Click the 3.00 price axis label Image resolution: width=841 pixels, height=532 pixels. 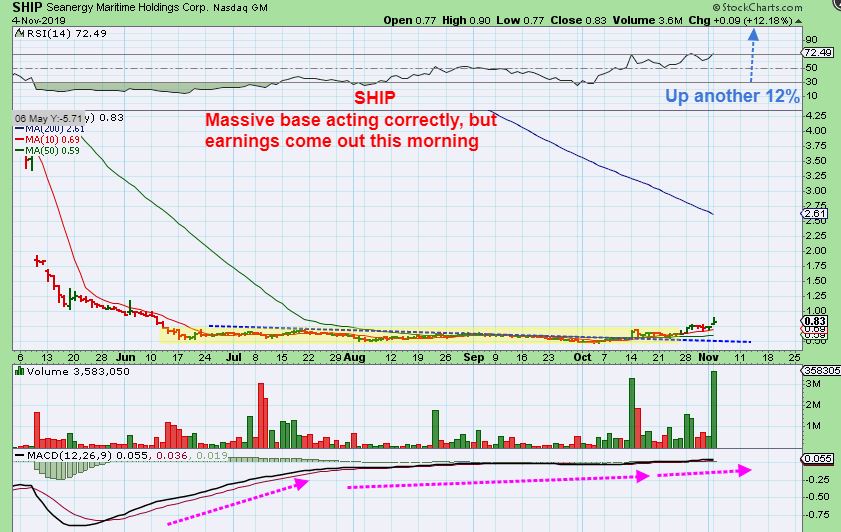(x=815, y=190)
